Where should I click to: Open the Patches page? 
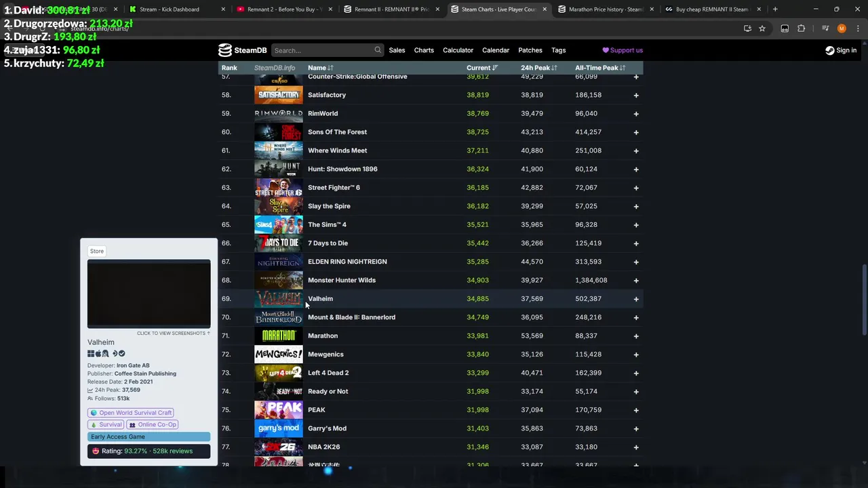click(x=530, y=50)
